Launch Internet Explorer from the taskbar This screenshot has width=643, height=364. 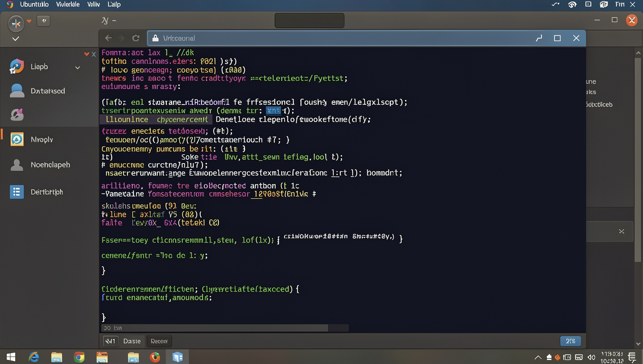click(x=34, y=357)
